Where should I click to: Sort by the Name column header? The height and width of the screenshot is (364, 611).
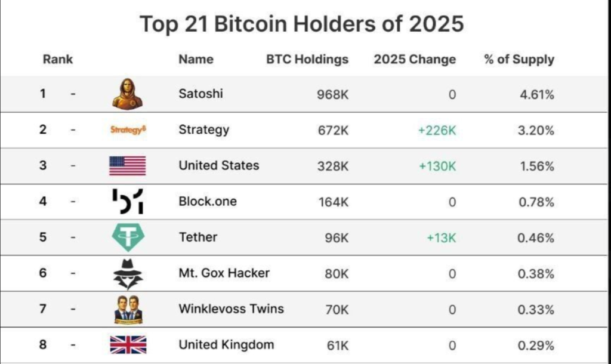tap(196, 59)
